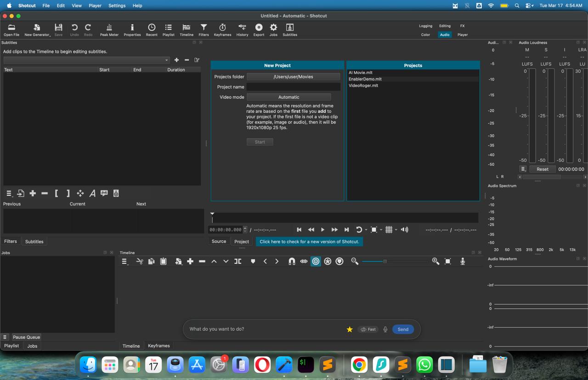Open the player volume control
Viewport: 588px width, 380px height.
[x=404, y=230]
